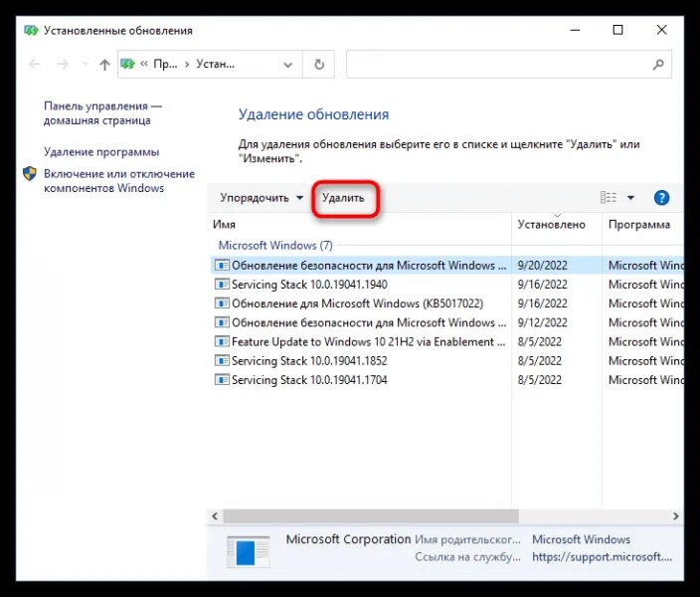Open recent locations dropdown arrow

(85, 65)
